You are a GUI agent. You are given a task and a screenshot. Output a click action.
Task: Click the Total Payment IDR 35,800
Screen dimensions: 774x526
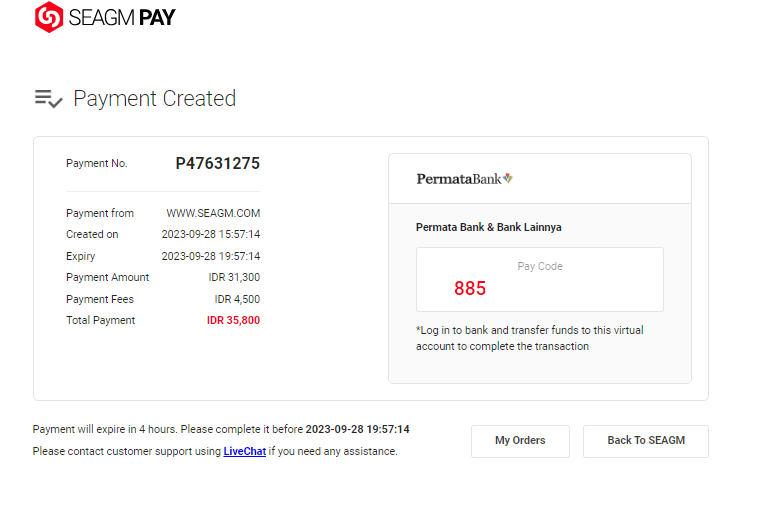click(x=233, y=320)
